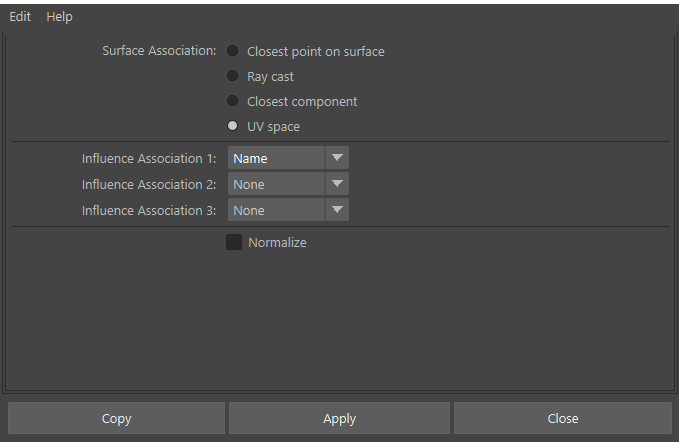Select Closest point on surface radio button
This screenshot has width=679, height=442.
[x=233, y=51]
